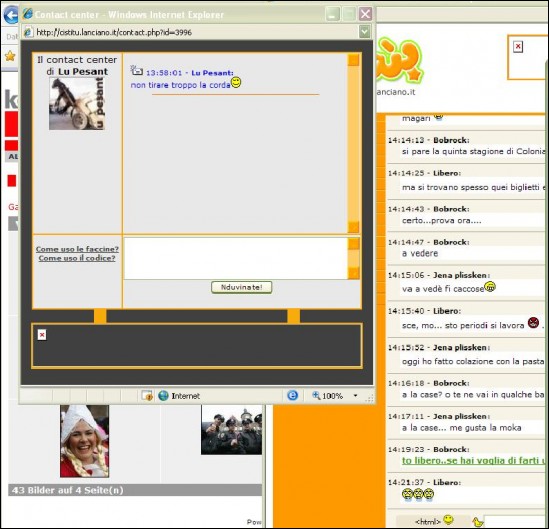Open the police officers photo thumbnail
Viewport: 549px width, 529px height.
[x=231, y=430]
